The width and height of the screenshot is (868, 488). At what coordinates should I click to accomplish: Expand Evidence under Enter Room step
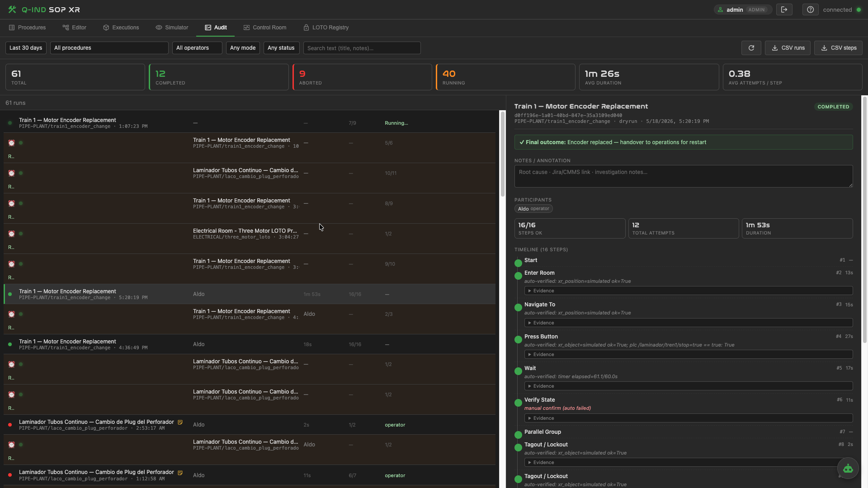tap(689, 291)
